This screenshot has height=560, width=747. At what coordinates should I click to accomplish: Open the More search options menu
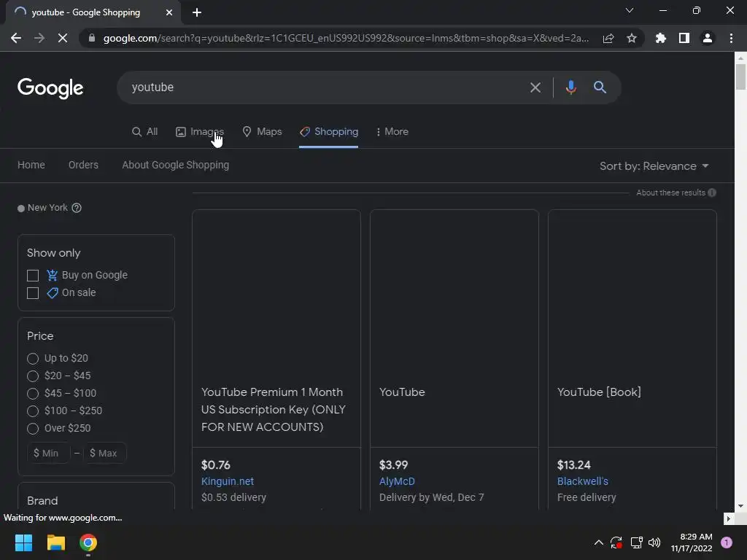pyautogui.click(x=392, y=132)
